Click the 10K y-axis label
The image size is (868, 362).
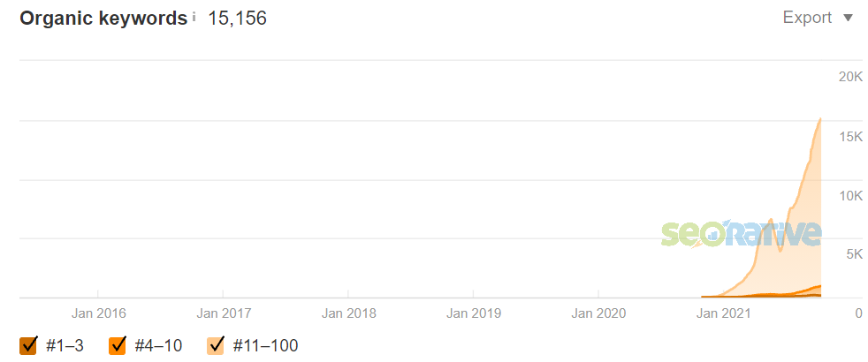pyautogui.click(x=850, y=195)
